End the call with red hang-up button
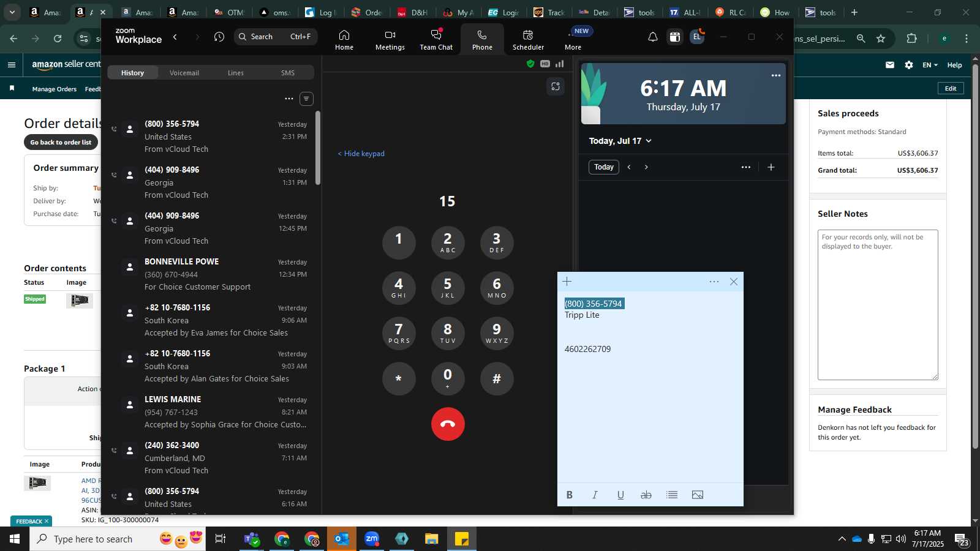The image size is (980, 551). click(448, 424)
